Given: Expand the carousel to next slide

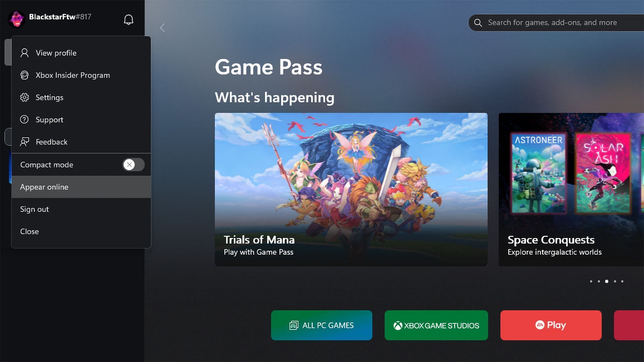Looking at the screenshot, I should pos(615,282).
